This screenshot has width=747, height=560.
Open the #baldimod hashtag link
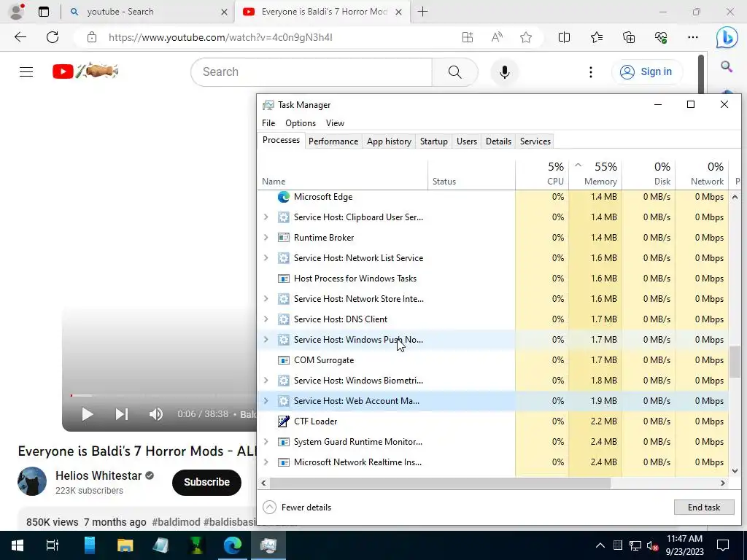click(176, 522)
